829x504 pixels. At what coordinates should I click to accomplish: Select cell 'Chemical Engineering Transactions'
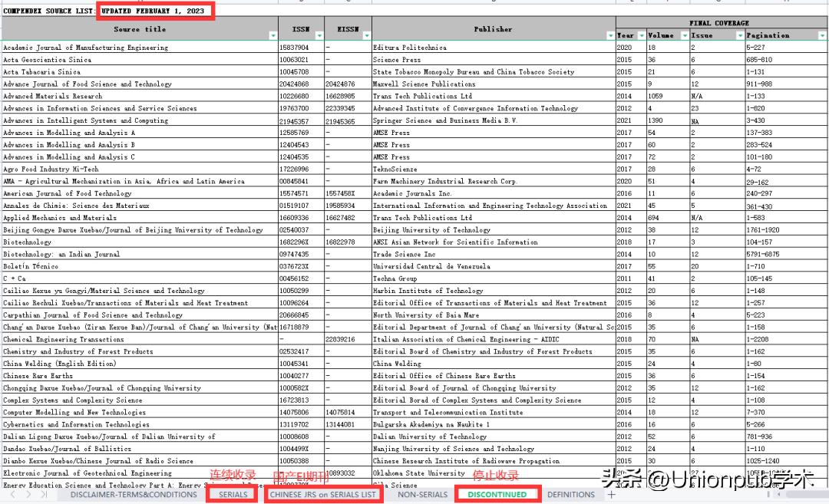[140, 339]
